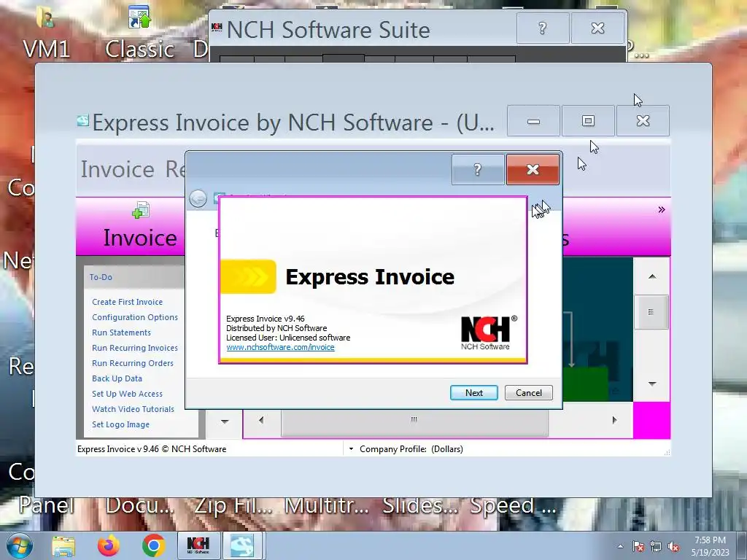This screenshot has width=747, height=560.
Task: Click vertical scrollbar up arrow
Action: pos(652,276)
